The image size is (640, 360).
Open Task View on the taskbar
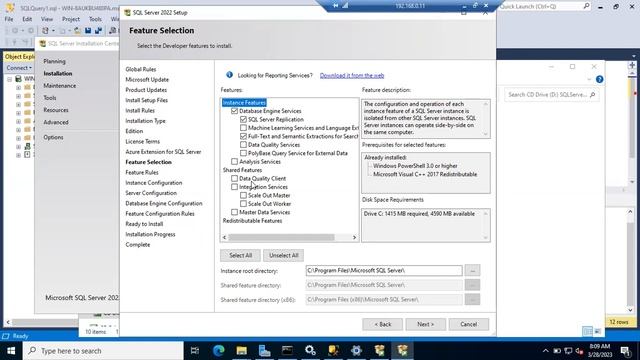(195, 351)
